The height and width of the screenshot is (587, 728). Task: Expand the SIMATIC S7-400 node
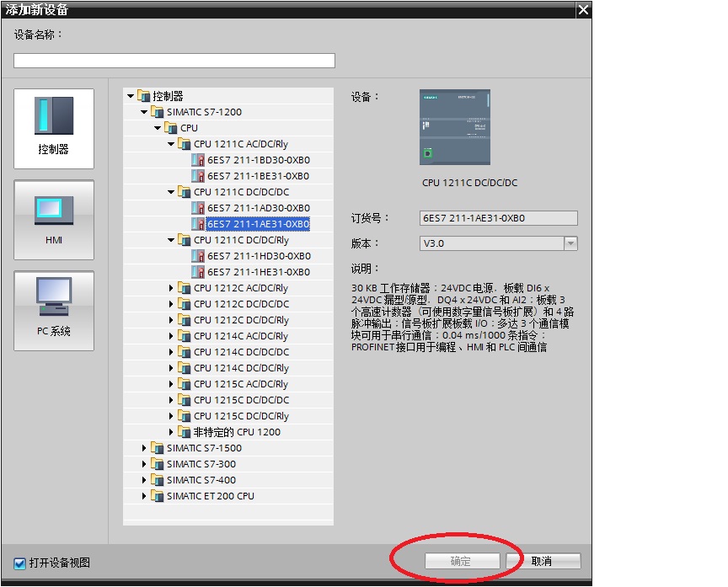(x=144, y=480)
